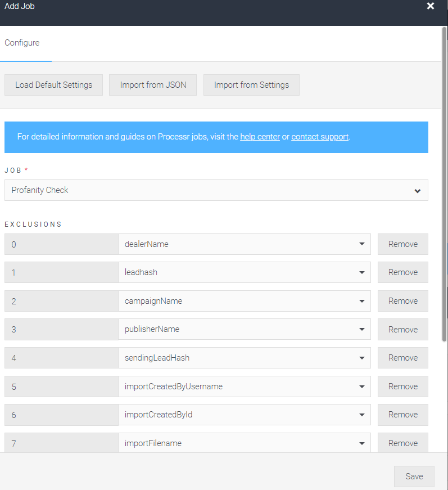The image size is (448, 490).
Task: Click the dialog's vertical scrollbar
Action: tap(444, 185)
